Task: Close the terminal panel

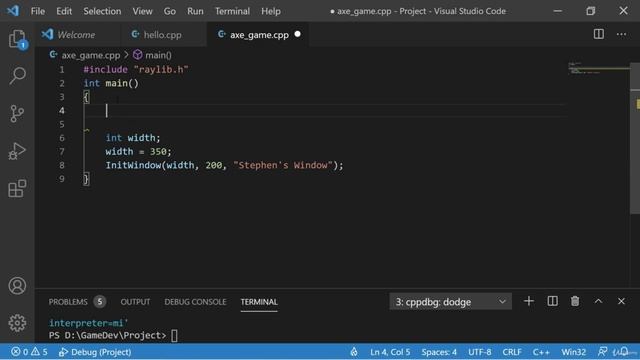Action: tap(621, 301)
